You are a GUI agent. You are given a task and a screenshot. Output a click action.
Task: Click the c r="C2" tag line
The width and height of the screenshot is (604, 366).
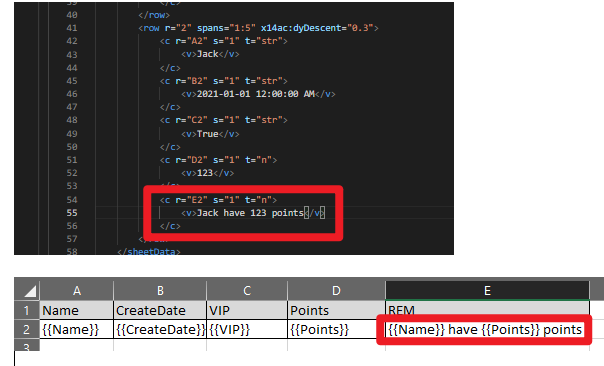pyautogui.click(x=223, y=120)
